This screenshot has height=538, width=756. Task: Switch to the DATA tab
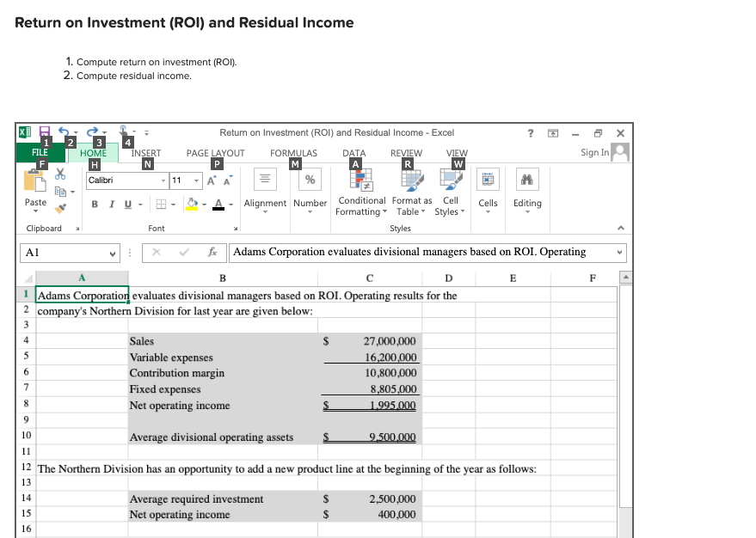click(353, 153)
